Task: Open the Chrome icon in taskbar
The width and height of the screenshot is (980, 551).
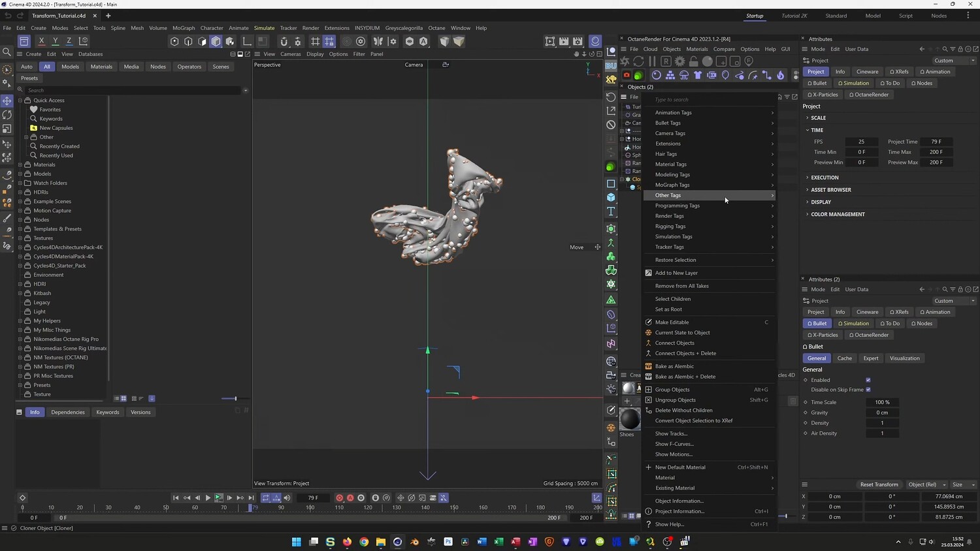Action: [x=364, y=542]
